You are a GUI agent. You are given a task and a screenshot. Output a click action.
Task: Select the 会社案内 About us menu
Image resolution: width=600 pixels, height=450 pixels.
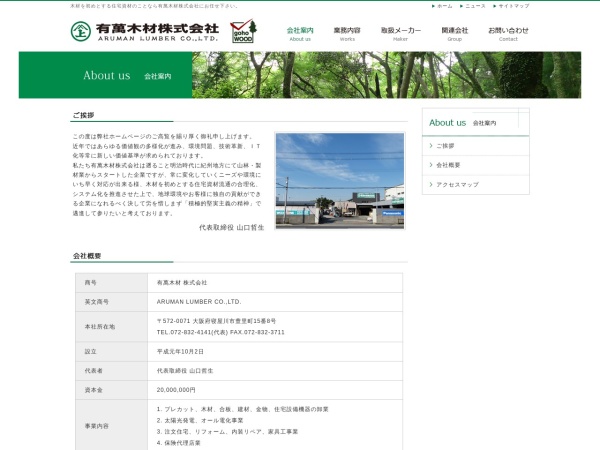pyautogui.click(x=300, y=34)
